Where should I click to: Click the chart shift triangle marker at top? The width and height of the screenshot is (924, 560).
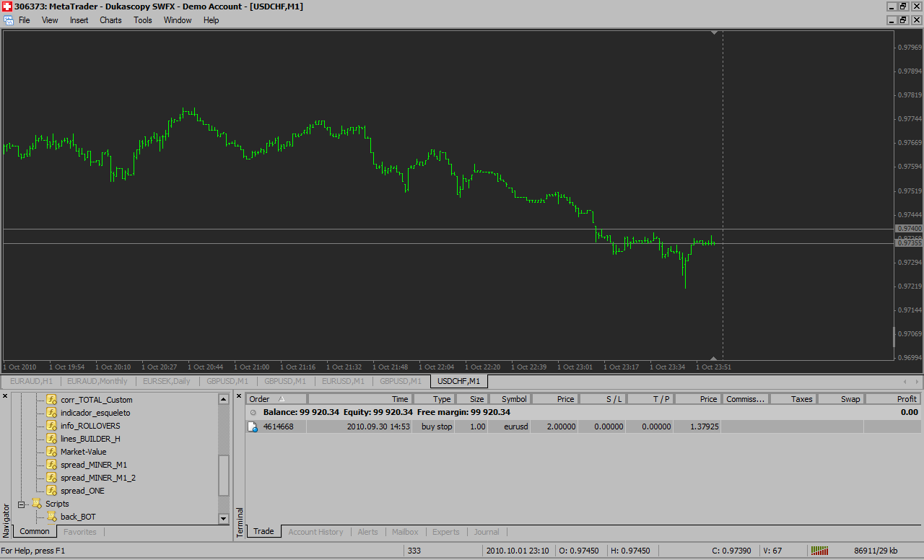714,32
